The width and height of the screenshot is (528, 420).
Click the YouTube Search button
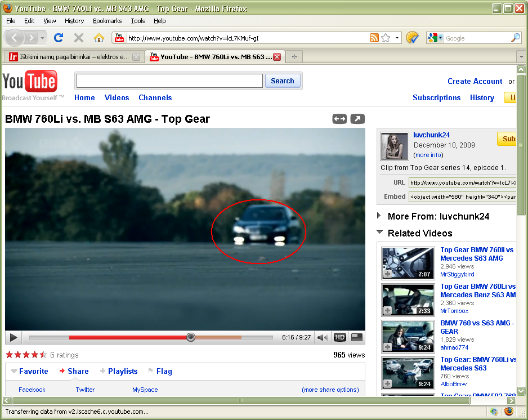click(x=283, y=81)
